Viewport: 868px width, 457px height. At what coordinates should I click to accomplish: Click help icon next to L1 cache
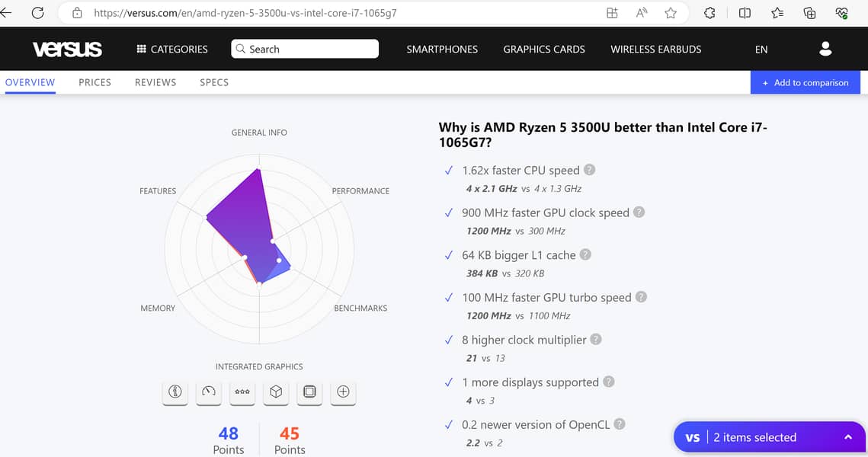tap(585, 254)
